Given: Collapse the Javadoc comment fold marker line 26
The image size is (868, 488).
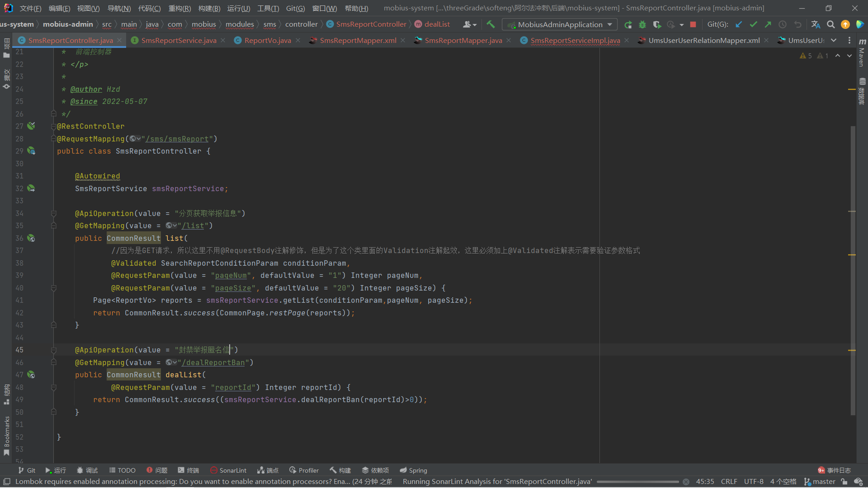Looking at the screenshot, I should point(54,114).
